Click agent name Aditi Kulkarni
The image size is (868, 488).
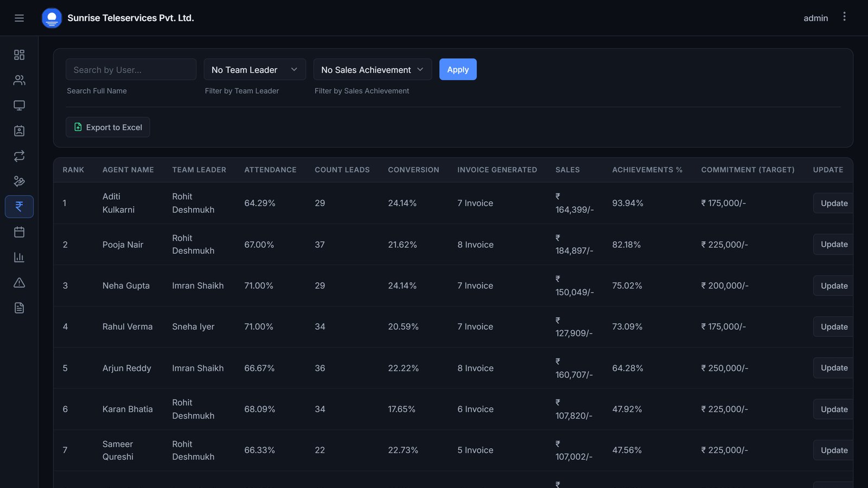(118, 203)
